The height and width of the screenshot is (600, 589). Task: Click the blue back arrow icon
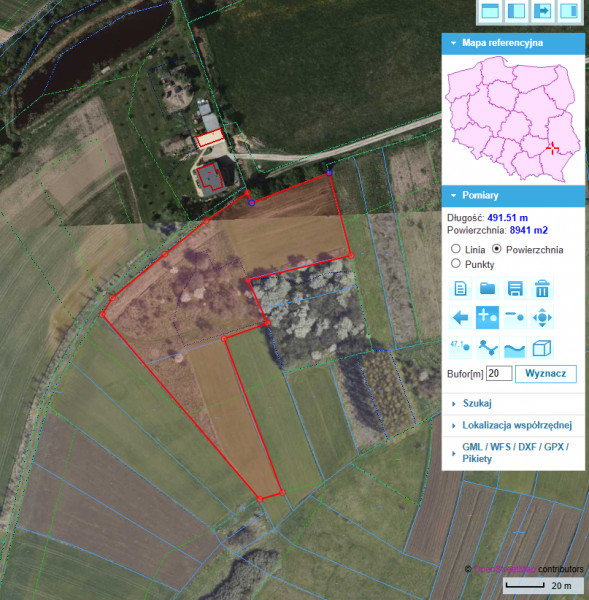pos(460,318)
